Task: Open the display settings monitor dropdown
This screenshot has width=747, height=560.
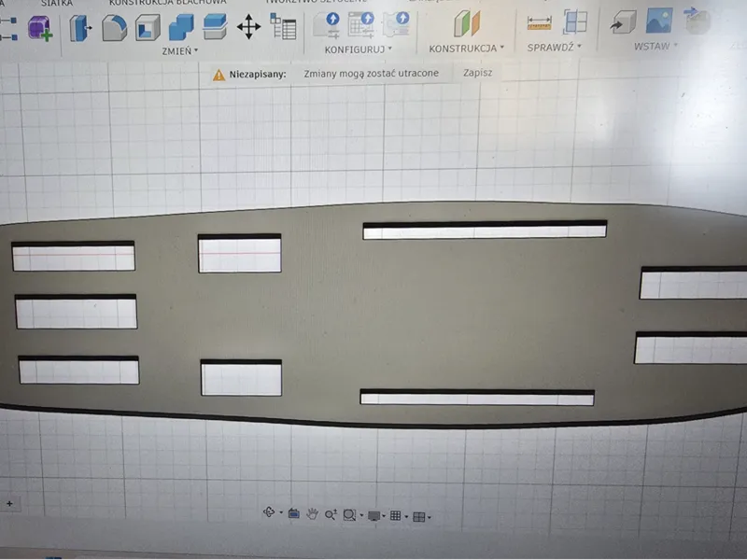Action: point(376,516)
